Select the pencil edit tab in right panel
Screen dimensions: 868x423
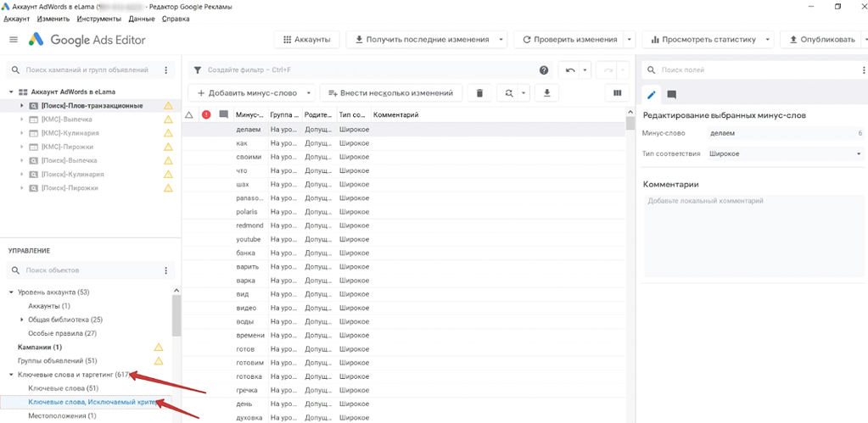click(652, 95)
